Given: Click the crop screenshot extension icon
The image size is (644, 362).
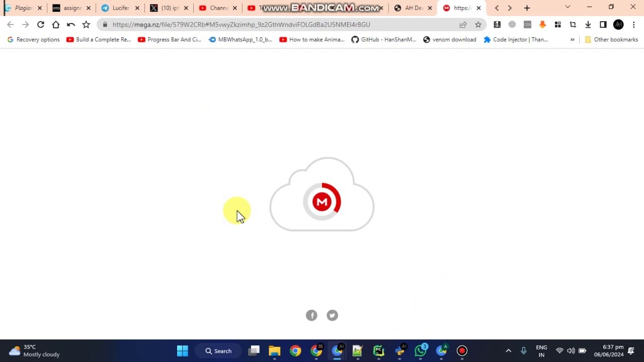Looking at the screenshot, I should pos(573,25).
